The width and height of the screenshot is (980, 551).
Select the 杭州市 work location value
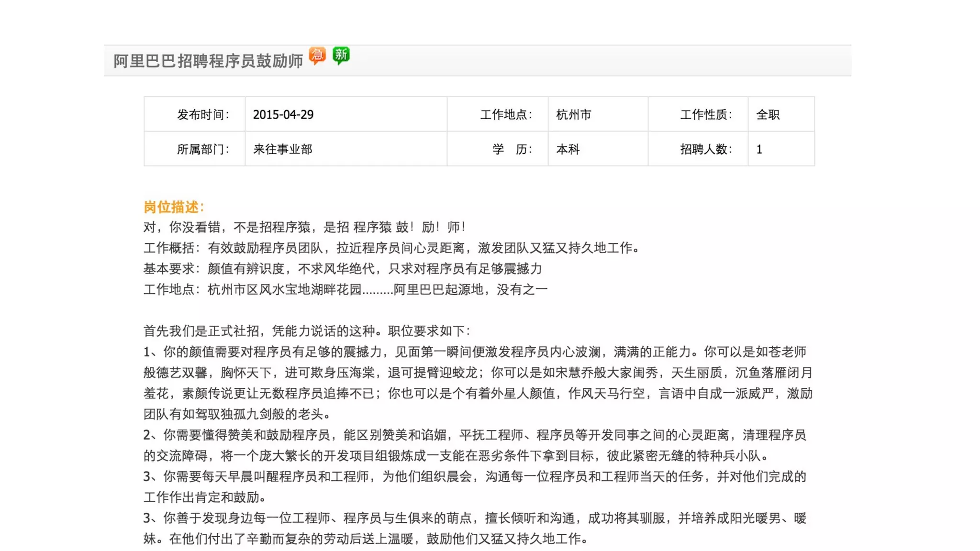(574, 115)
